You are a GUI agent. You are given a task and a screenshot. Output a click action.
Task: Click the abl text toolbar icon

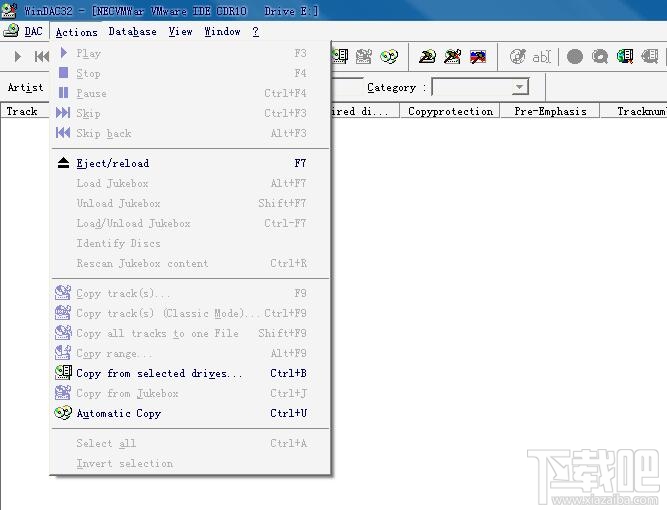pyautogui.click(x=542, y=57)
